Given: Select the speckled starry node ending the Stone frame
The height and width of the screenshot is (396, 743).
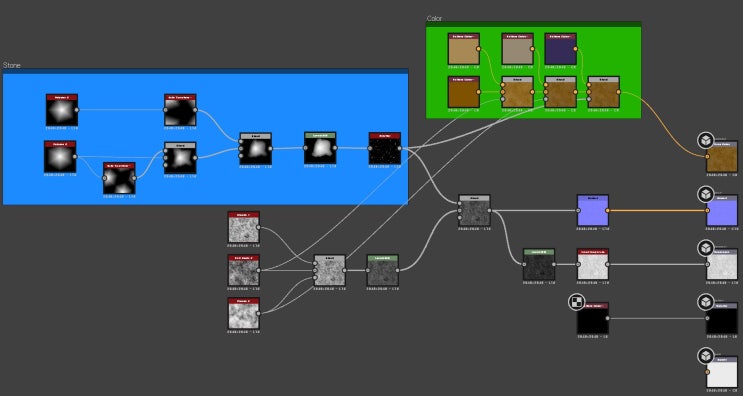Looking at the screenshot, I should (x=385, y=148).
